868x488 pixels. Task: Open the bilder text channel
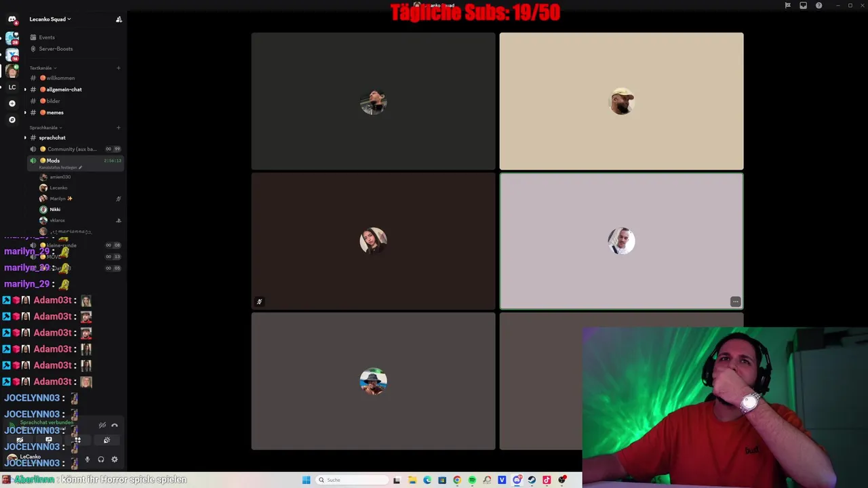click(x=75, y=101)
